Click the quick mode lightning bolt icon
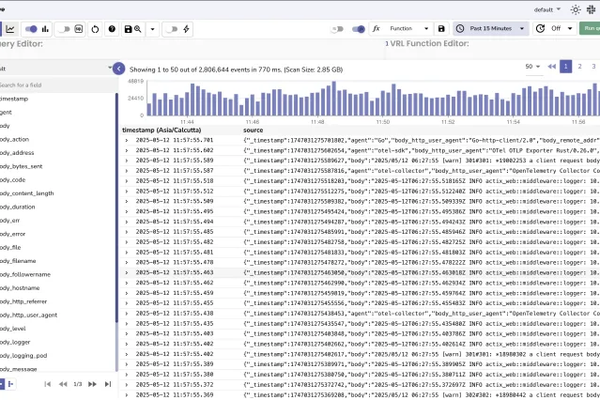This screenshot has height=400, width=600. [186, 29]
